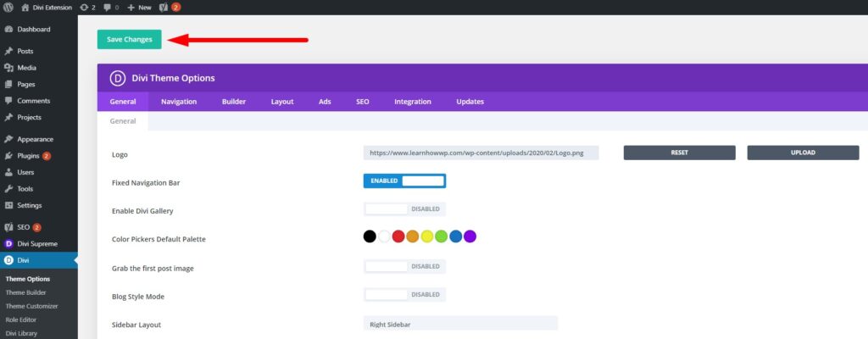This screenshot has width=868, height=339.
Task: Select the blue palette color swatch
Action: [455, 236]
